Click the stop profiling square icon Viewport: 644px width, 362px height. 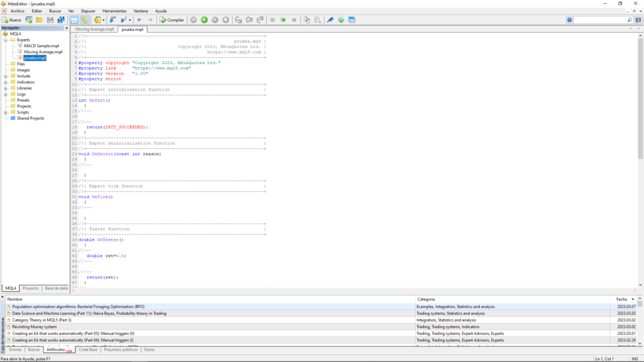(x=294, y=19)
